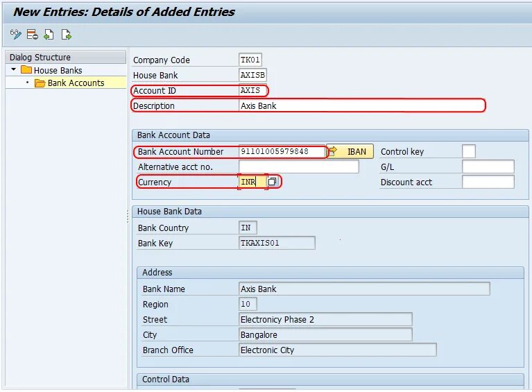The image size is (532, 392).
Task: Click the Company Code label
Action: click(x=162, y=60)
